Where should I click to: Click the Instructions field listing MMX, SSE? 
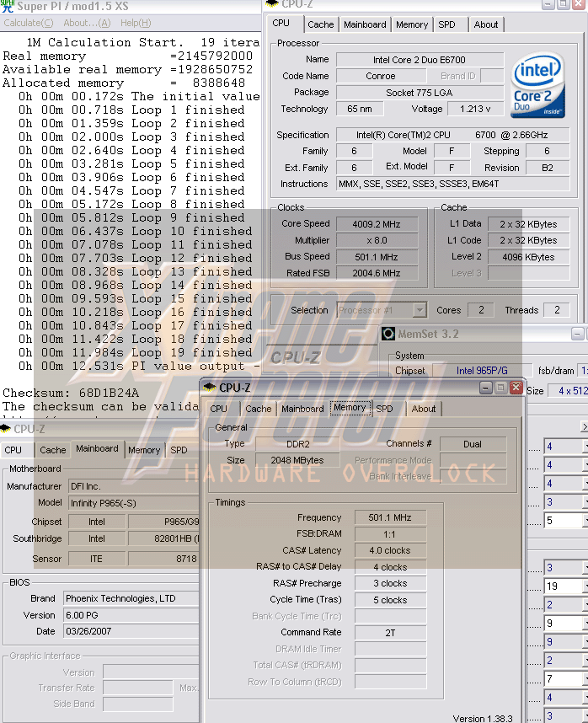click(453, 184)
